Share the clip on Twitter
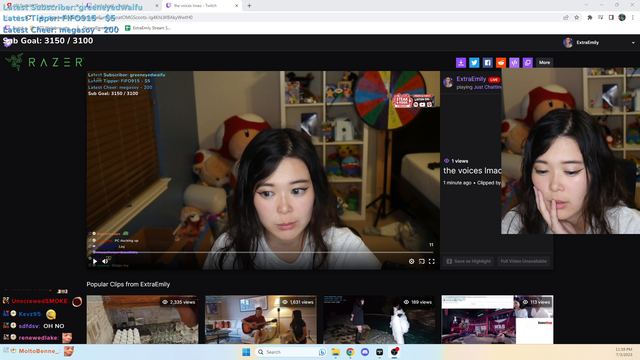Image resolution: width=640 pixels, height=360 pixels. pos(474,62)
